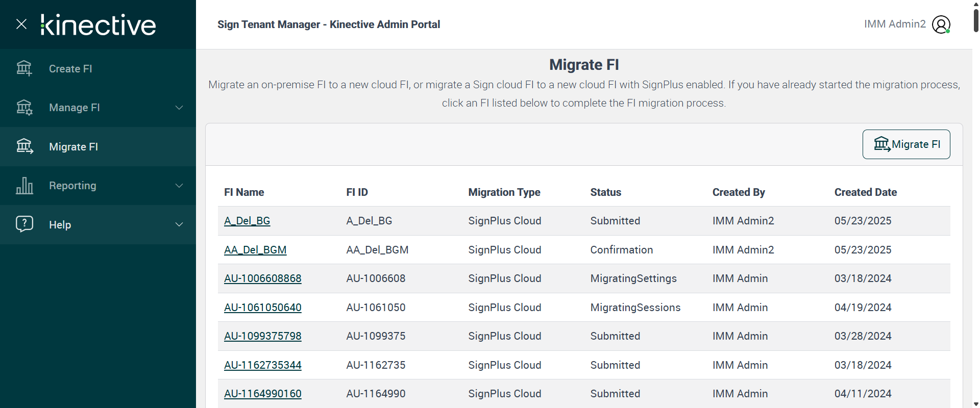This screenshot has height=408, width=980.
Task: Expand the Reporting submenu chevron
Action: pos(179,186)
